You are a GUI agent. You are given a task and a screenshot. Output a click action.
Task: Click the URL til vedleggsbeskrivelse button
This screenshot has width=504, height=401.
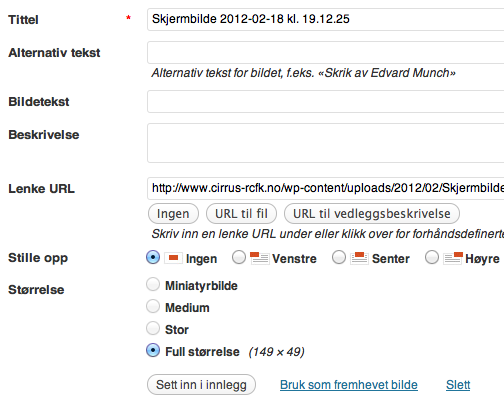click(372, 214)
